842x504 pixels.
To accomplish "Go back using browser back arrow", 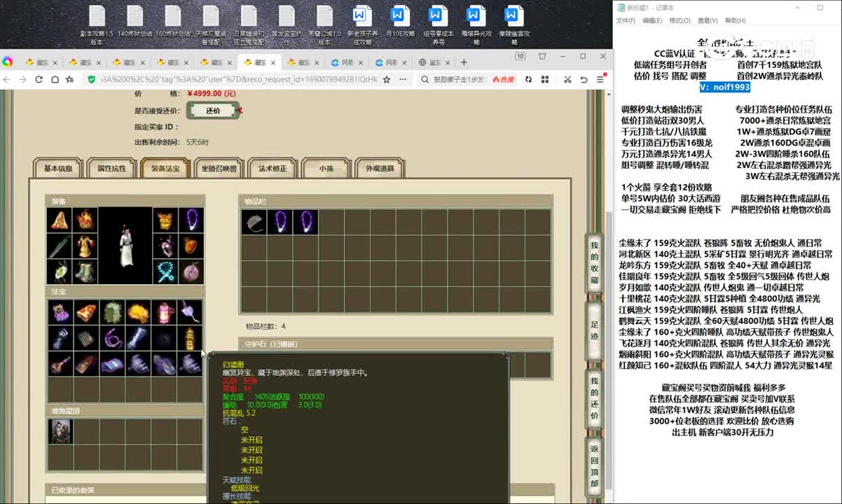I will point(7,79).
